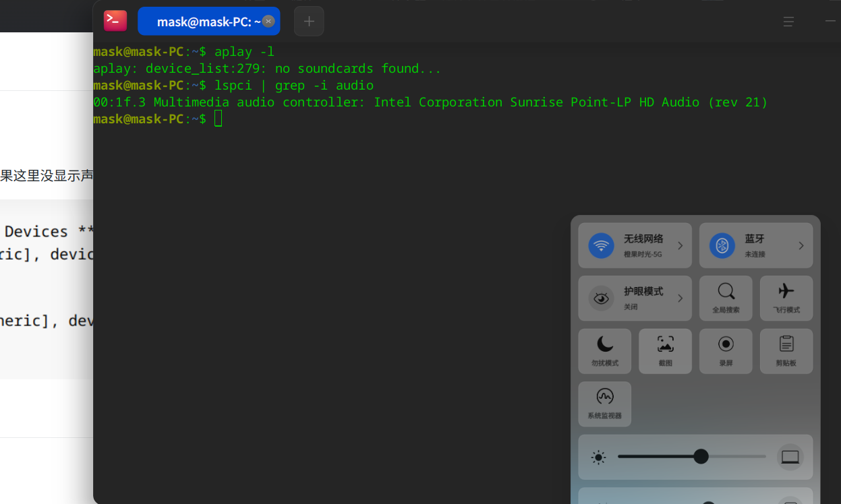Image resolution: width=841 pixels, height=504 pixels.
Task: Click the 'no soundcards found...' output line
Action: click(267, 69)
